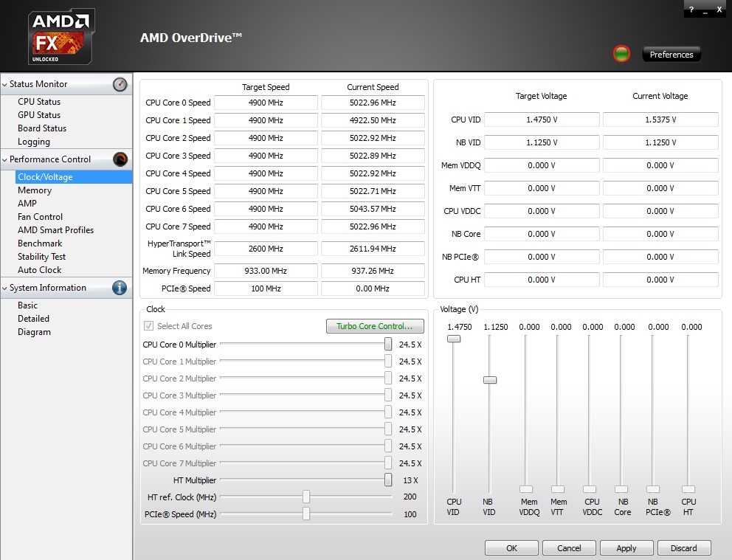Viewport: 732px width, 560px height.
Task: Click the HT ref. Clock slider handle
Action: click(x=306, y=497)
